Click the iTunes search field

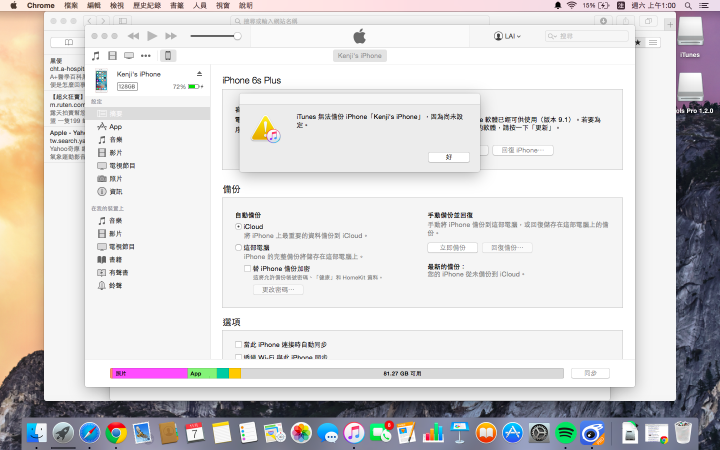tap(586, 36)
